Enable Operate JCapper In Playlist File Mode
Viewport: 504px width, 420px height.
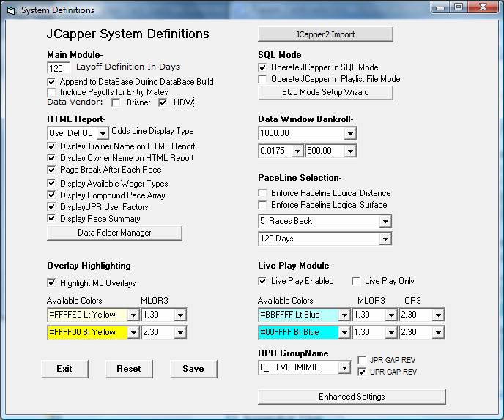262,79
